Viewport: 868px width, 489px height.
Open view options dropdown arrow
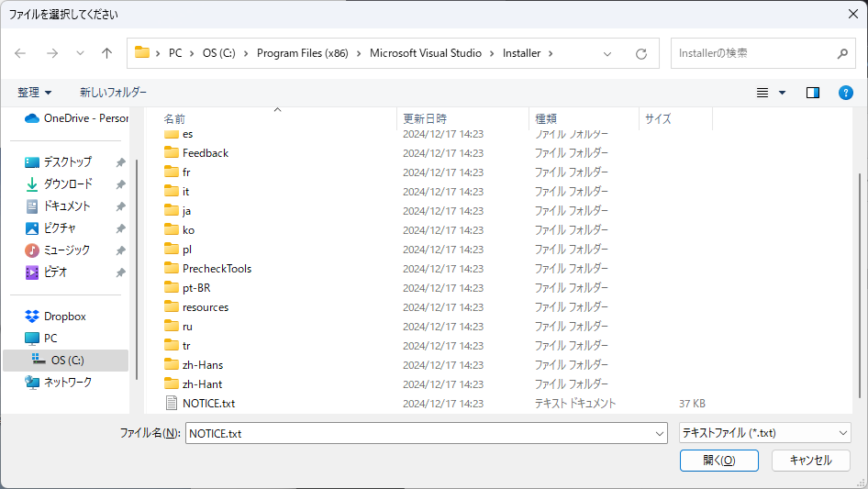(782, 93)
